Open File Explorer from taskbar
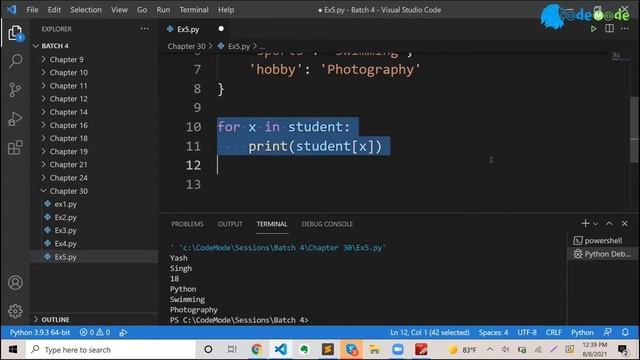Viewport: 640px width, 360px height. pos(374,349)
